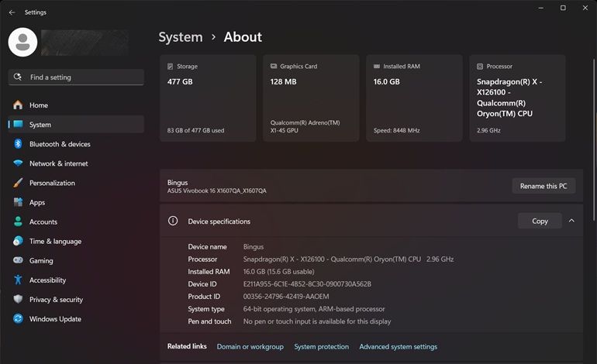The height and width of the screenshot is (364, 597).
Task: Click the Installed RAM chip icon
Action: click(377, 66)
